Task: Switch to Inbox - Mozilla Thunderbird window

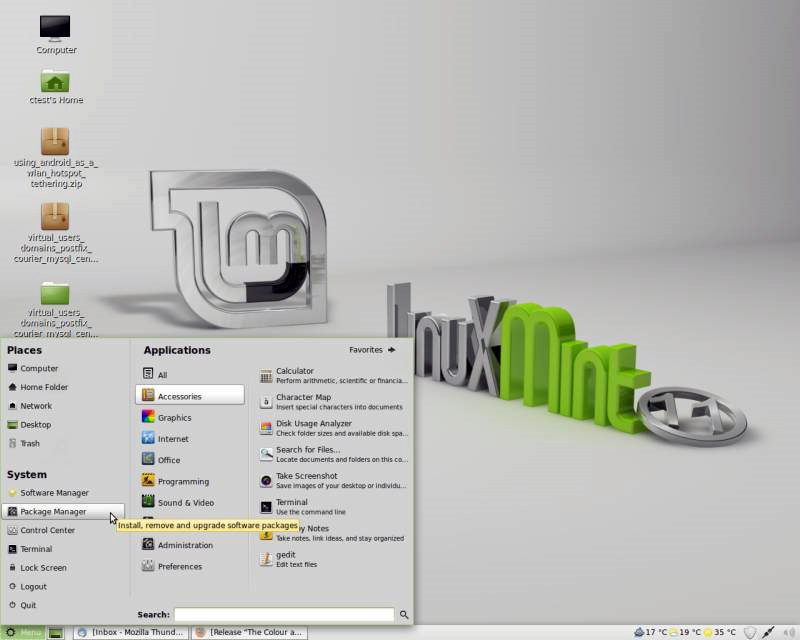Action: pos(131,633)
